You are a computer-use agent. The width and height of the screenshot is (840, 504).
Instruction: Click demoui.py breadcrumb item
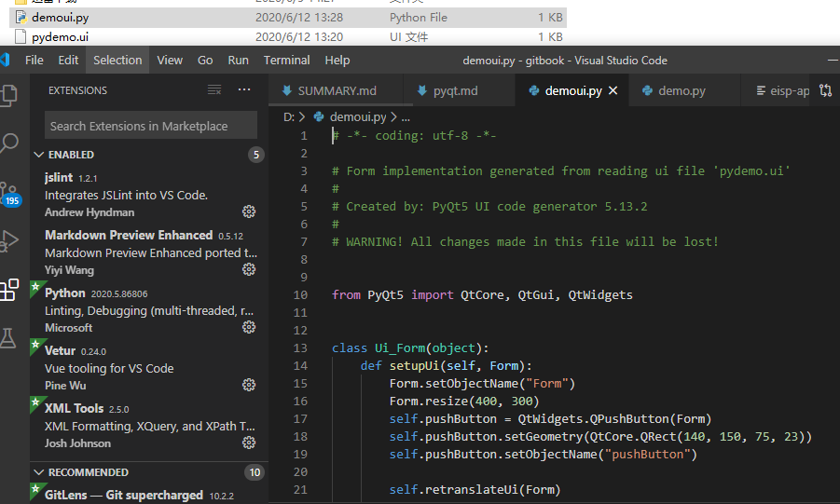[x=358, y=116]
